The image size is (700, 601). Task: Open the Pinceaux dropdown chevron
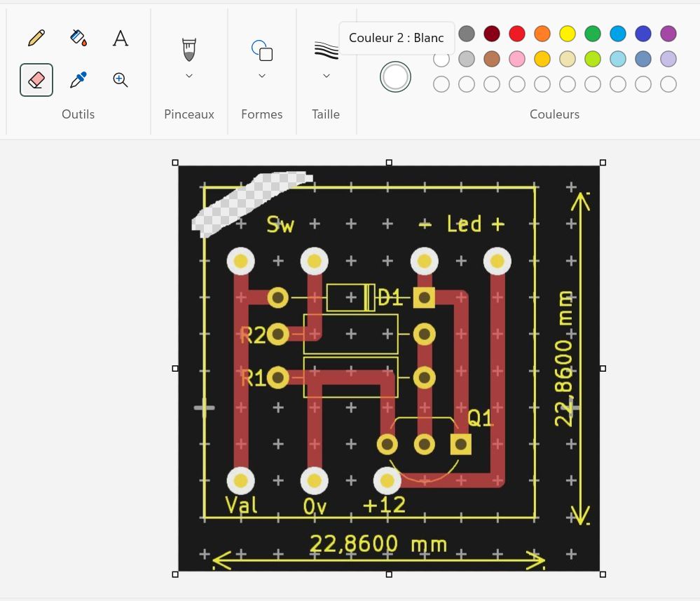coord(189,76)
